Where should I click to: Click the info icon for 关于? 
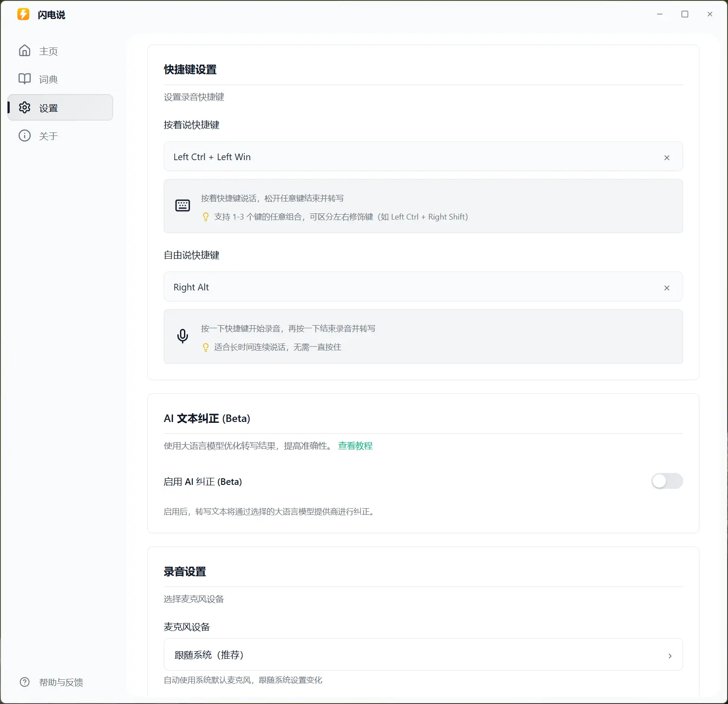pyautogui.click(x=25, y=136)
